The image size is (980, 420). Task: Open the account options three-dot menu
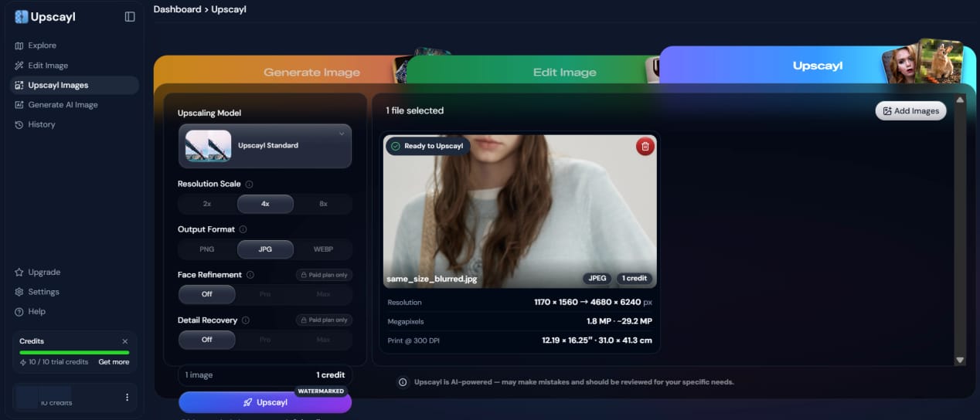pos(128,397)
